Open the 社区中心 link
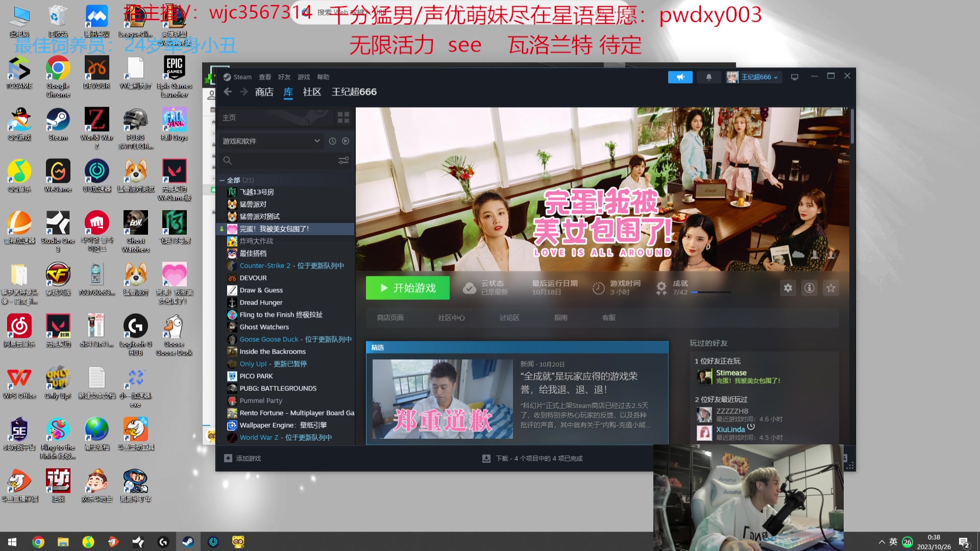The image size is (980, 551). [451, 317]
